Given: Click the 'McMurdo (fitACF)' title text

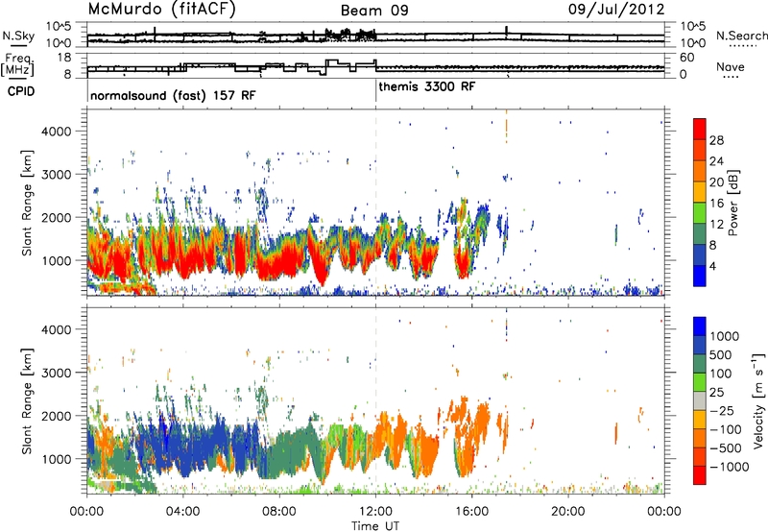Looking at the screenshot, I should (161, 10).
